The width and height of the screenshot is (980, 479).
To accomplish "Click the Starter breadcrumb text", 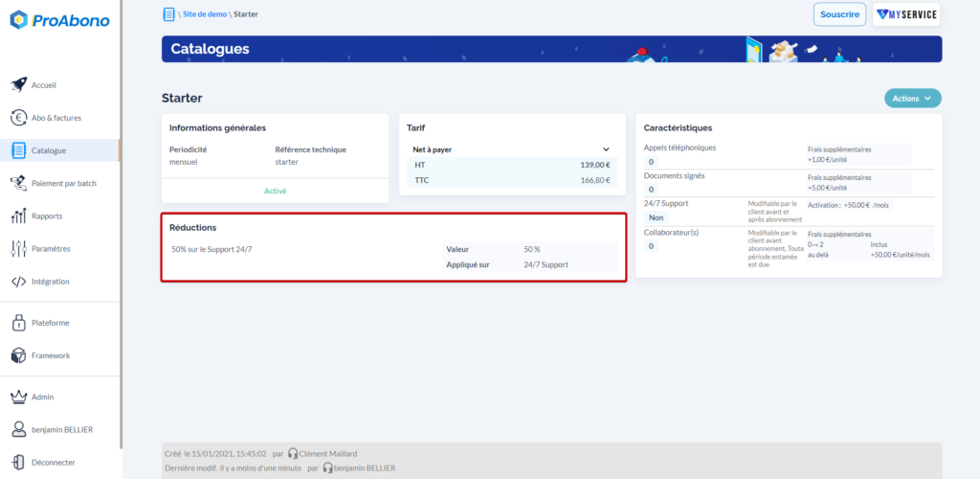I will 246,14.
